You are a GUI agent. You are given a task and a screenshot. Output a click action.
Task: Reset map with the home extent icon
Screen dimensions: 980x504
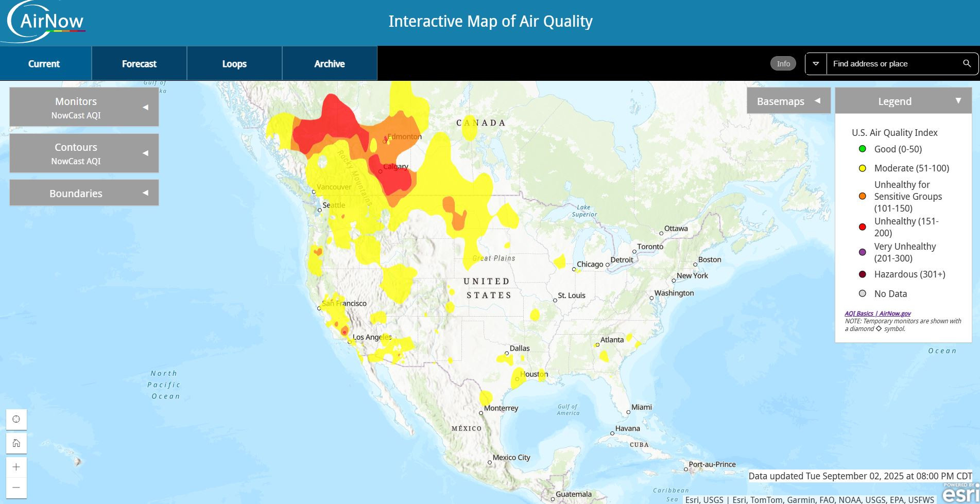coord(16,443)
